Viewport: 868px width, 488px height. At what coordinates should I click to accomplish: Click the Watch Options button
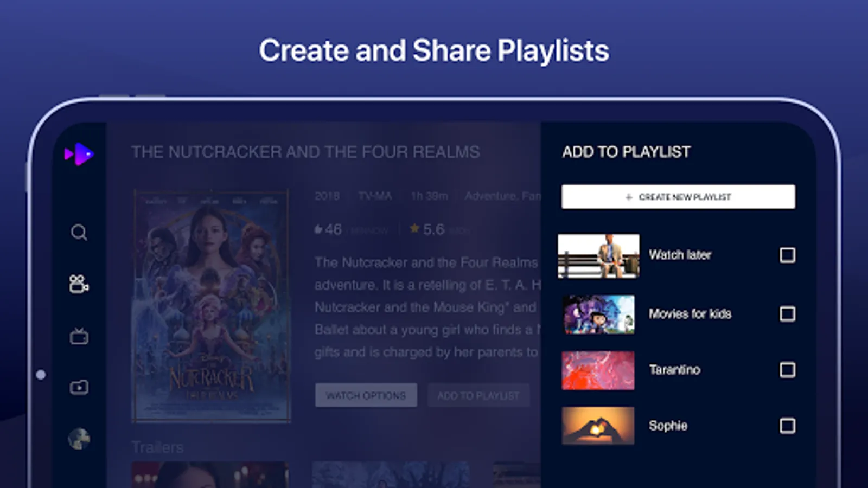(366, 395)
